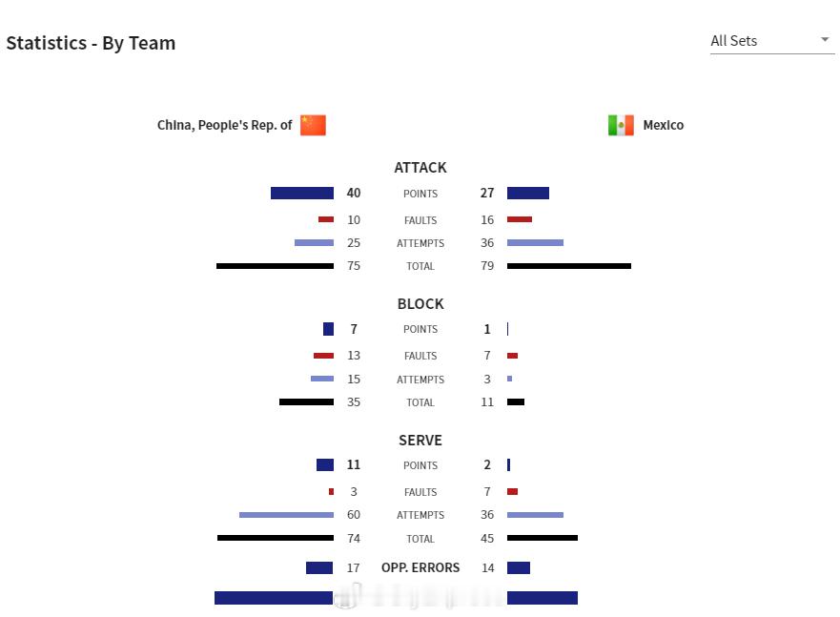Click the Mexico team name
The image size is (840, 617).
tap(664, 125)
